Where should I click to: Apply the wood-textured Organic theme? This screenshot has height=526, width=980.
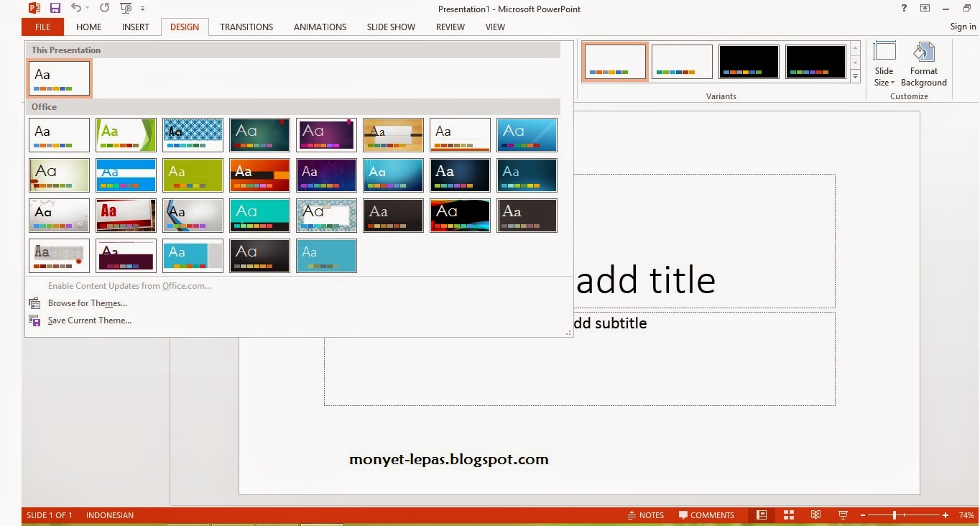tap(393, 135)
